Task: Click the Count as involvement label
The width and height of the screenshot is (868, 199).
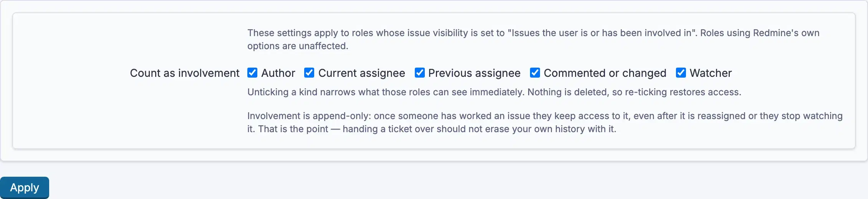Action: coord(184,73)
